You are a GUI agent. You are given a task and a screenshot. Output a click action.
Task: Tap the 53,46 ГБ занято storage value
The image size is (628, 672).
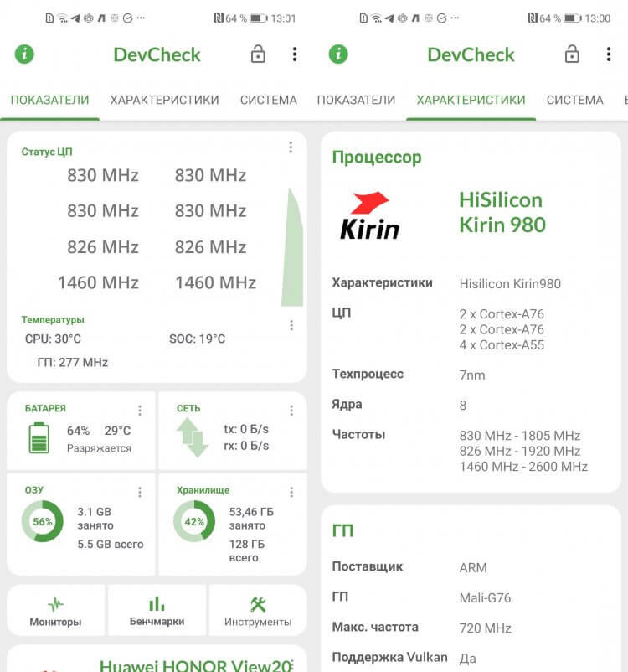(x=251, y=518)
